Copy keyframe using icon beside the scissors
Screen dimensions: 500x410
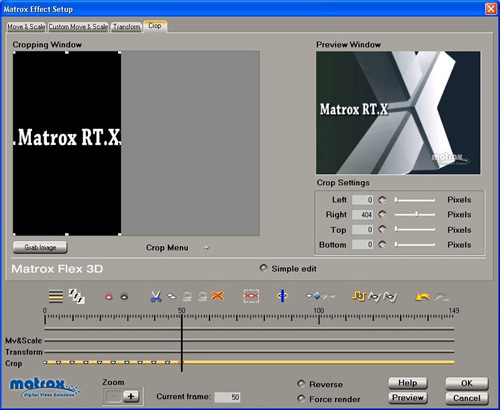(172, 296)
